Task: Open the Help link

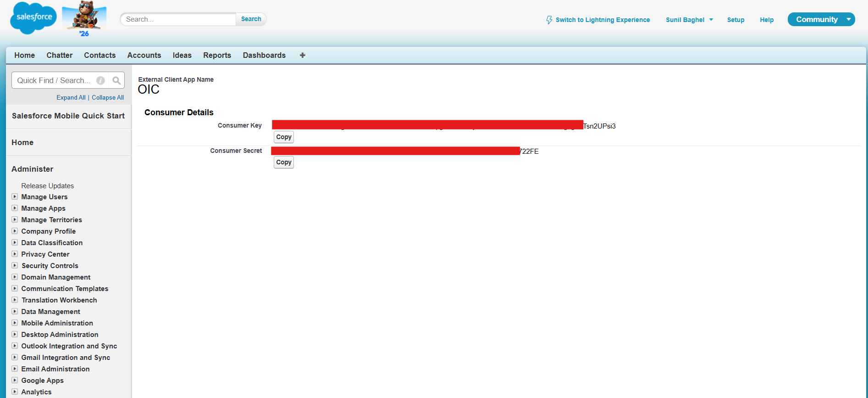Action: [767, 20]
